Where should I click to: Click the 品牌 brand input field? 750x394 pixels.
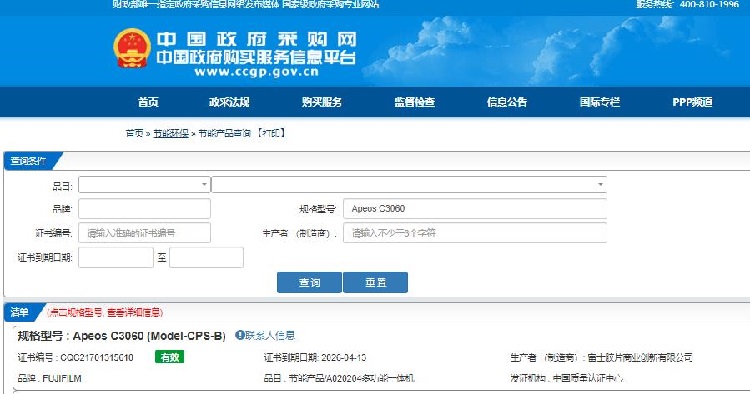point(144,208)
